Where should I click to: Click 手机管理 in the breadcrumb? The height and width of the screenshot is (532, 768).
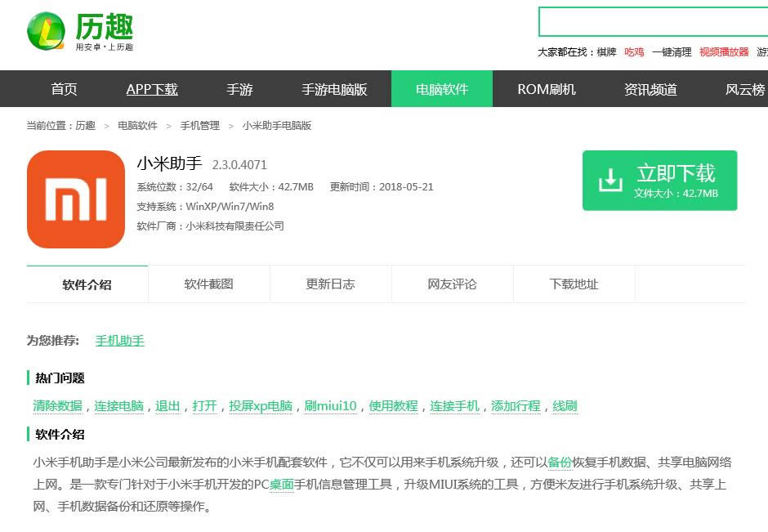pos(199,126)
